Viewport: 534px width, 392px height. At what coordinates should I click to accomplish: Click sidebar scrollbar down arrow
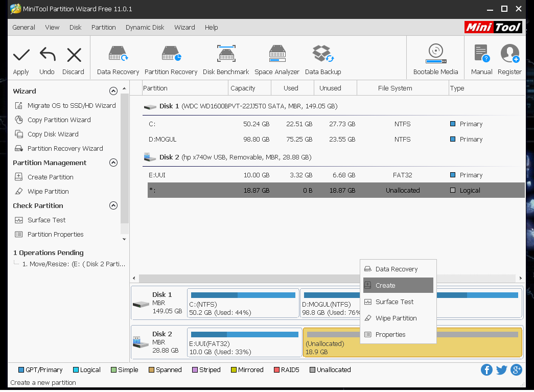point(124,239)
